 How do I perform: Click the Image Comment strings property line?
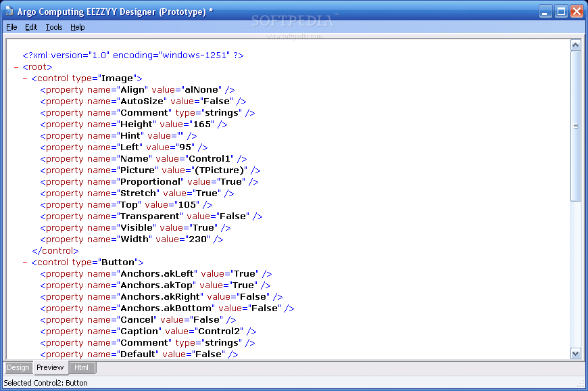click(147, 113)
